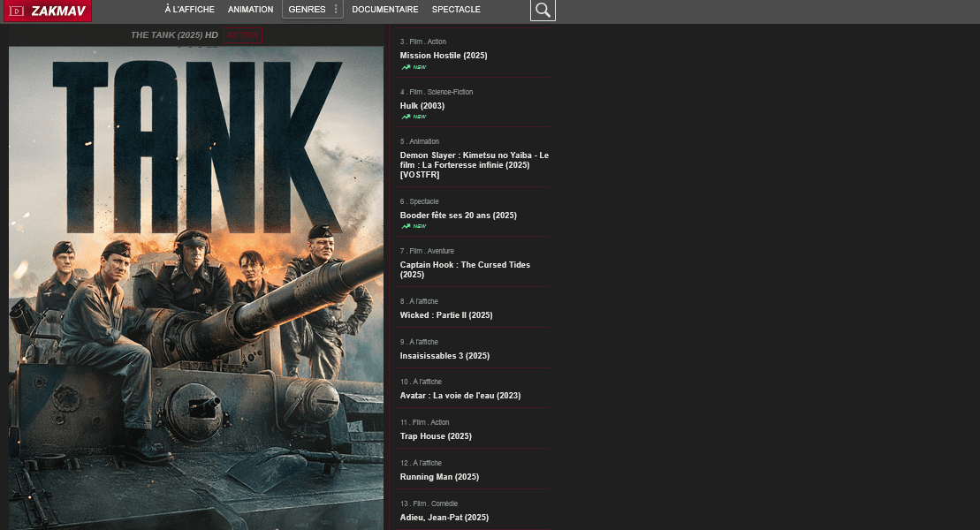Click the ZAKMAV logo
The image size is (980, 530).
pos(47,11)
